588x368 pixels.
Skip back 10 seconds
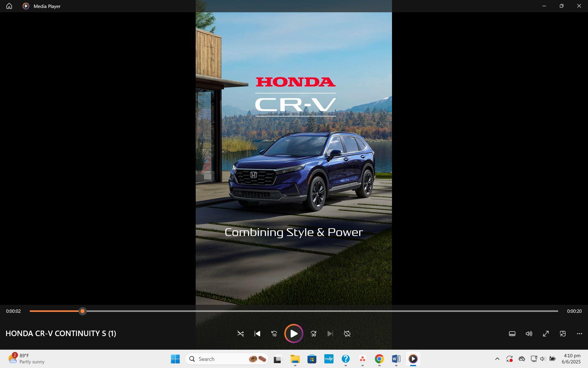pos(274,334)
